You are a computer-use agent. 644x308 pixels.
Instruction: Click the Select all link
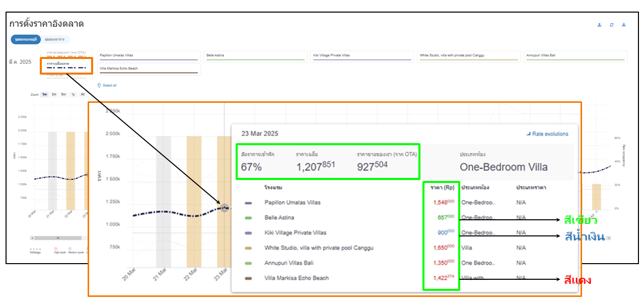point(110,85)
